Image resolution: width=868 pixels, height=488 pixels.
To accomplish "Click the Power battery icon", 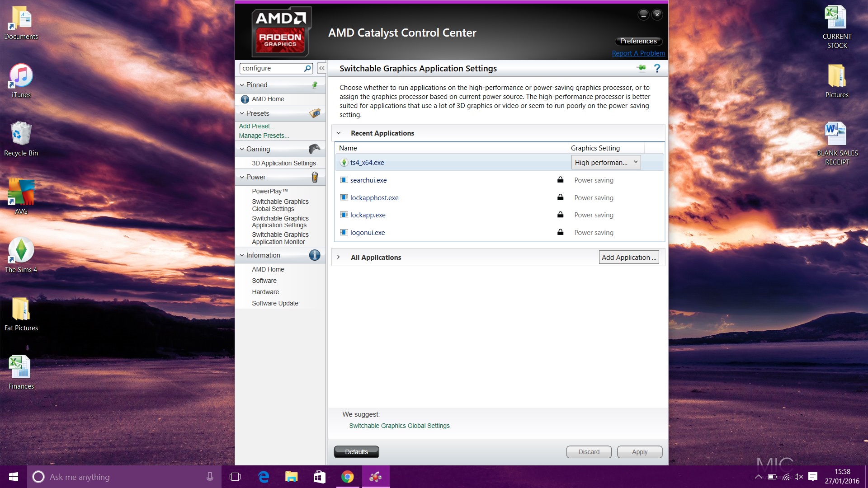I will click(315, 177).
